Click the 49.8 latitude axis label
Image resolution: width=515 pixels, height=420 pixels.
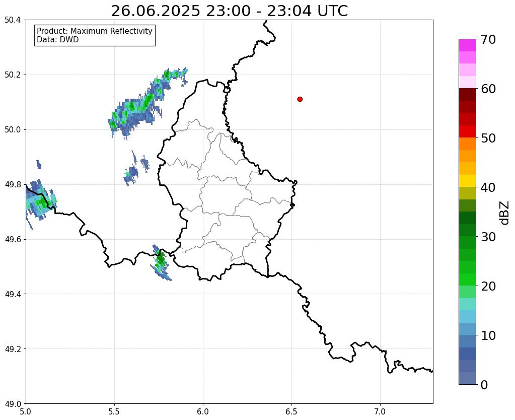[x=13, y=184]
